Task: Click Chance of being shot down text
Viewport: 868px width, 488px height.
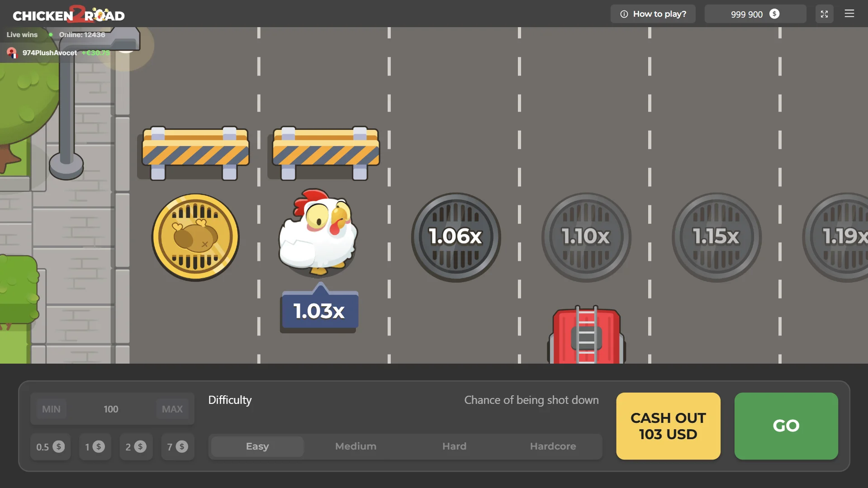Action: [531, 400]
